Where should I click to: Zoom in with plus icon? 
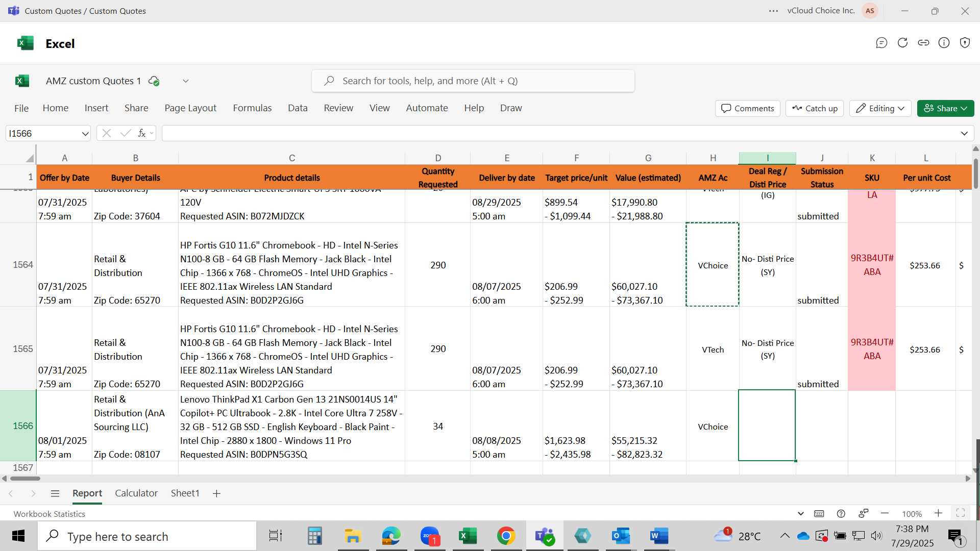click(x=938, y=513)
